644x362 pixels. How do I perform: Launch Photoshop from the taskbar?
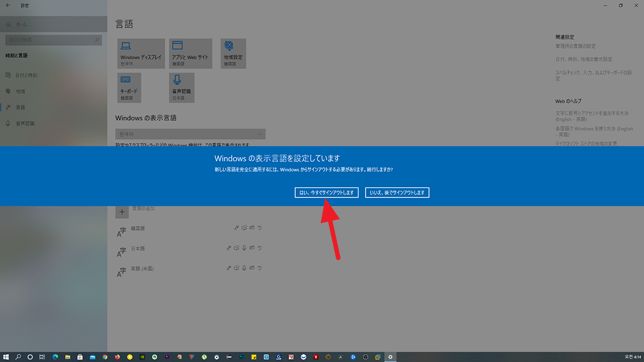pyautogui.click(x=241, y=357)
